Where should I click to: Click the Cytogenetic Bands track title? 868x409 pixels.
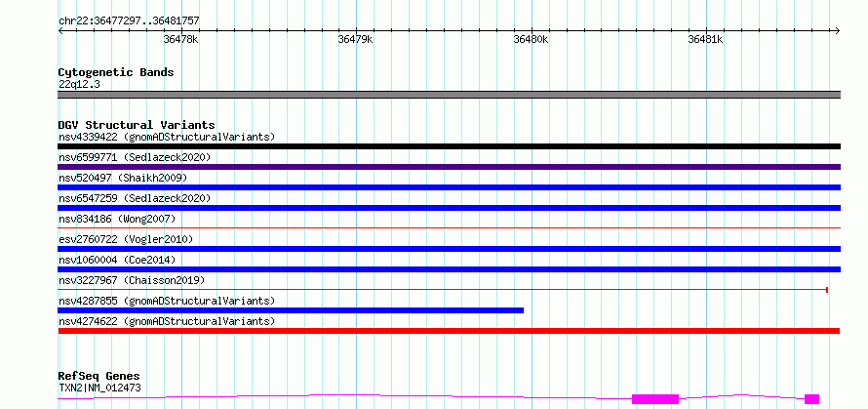pyautogui.click(x=116, y=72)
